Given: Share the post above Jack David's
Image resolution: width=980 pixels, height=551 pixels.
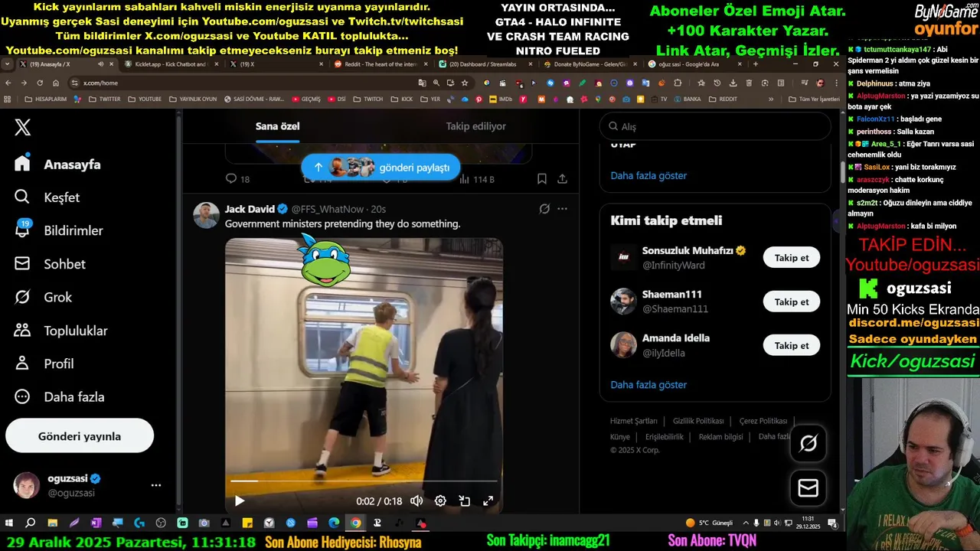Looking at the screenshot, I should (x=562, y=179).
